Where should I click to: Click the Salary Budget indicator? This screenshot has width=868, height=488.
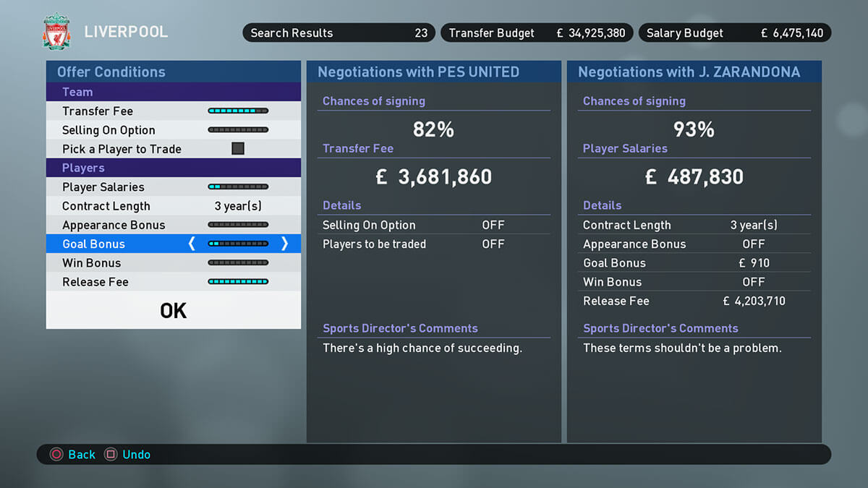click(734, 33)
